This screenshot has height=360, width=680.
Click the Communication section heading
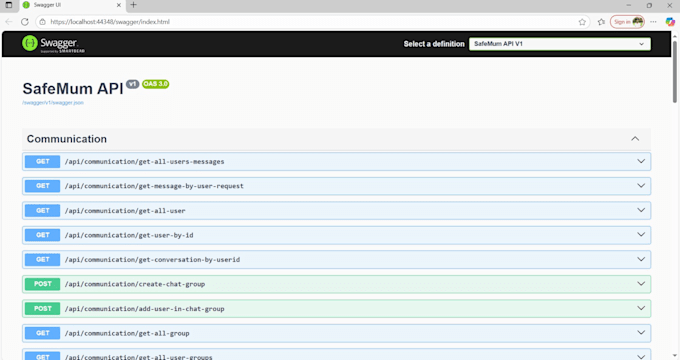(x=67, y=139)
